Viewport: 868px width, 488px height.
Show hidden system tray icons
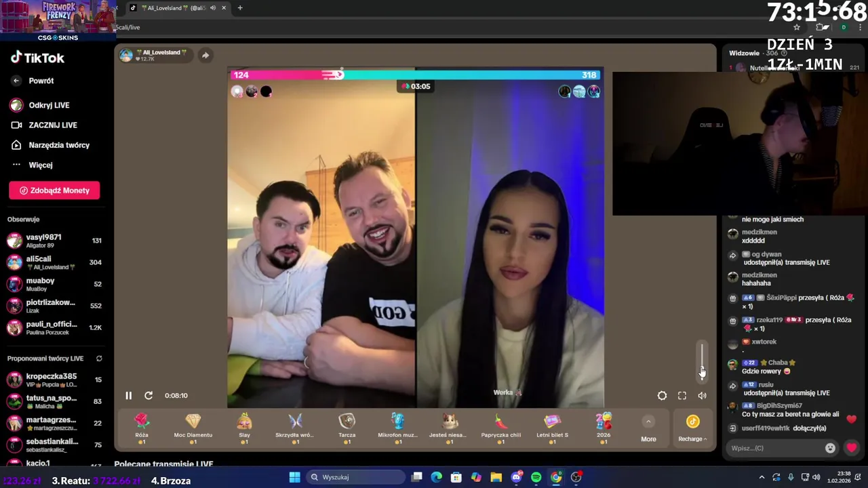click(762, 477)
